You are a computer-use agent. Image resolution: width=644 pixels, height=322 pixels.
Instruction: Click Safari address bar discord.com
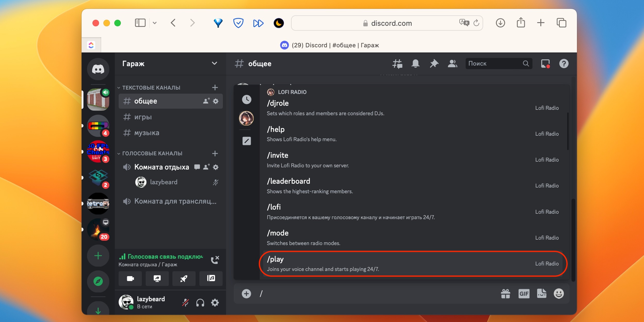point(387,23)
